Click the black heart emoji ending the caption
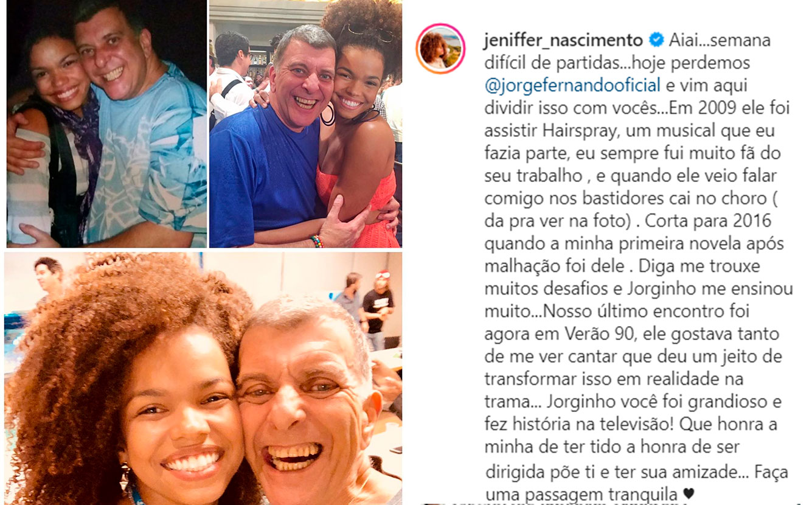812x505 pixels. (688, 493)
